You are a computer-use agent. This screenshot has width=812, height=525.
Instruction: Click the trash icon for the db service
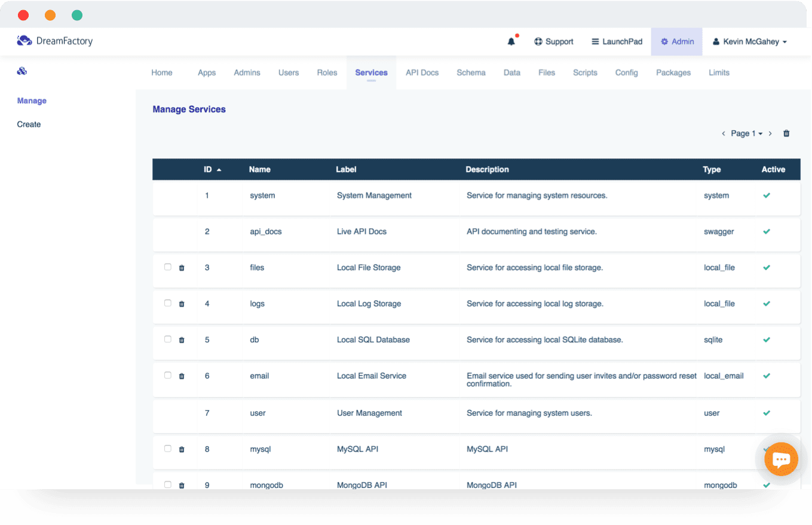click(182, 340)
